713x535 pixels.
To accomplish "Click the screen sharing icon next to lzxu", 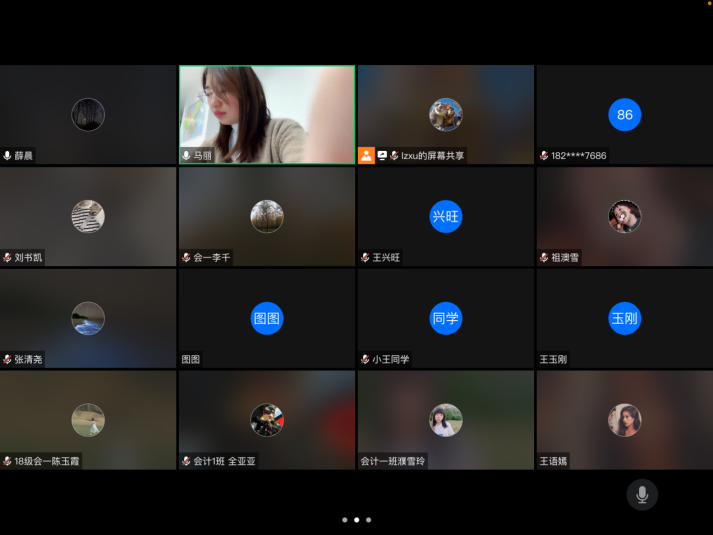I will 382,156.
